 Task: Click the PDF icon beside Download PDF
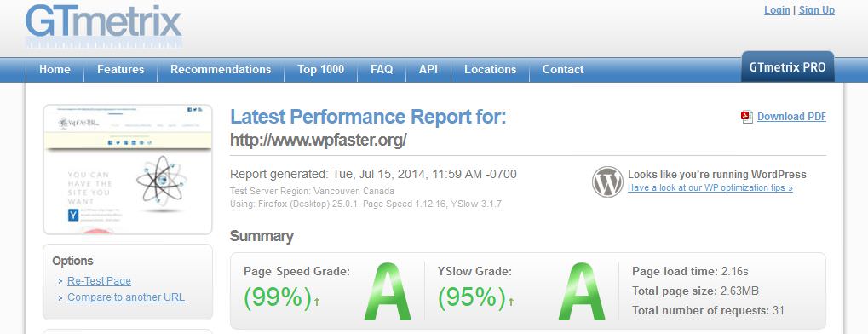(x=747, y=117)
